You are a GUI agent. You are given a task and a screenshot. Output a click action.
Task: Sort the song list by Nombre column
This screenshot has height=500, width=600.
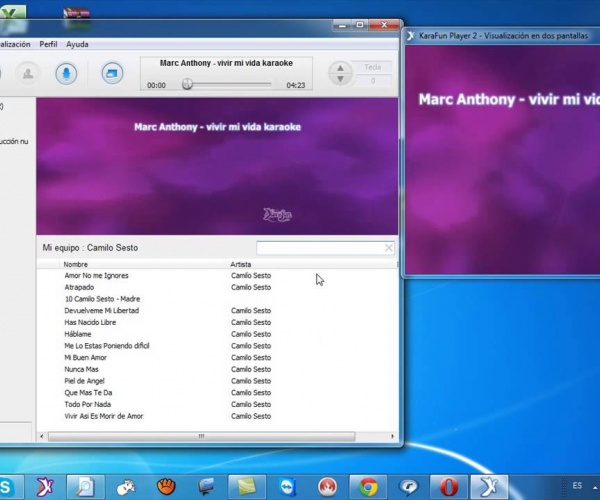coord(75,264)
